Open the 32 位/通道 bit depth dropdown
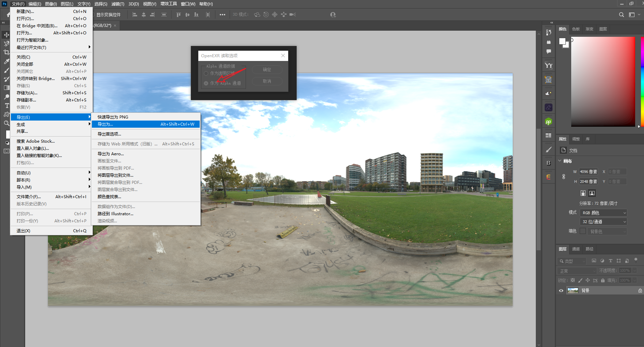644x347 pixels. [x=603, y=222]
